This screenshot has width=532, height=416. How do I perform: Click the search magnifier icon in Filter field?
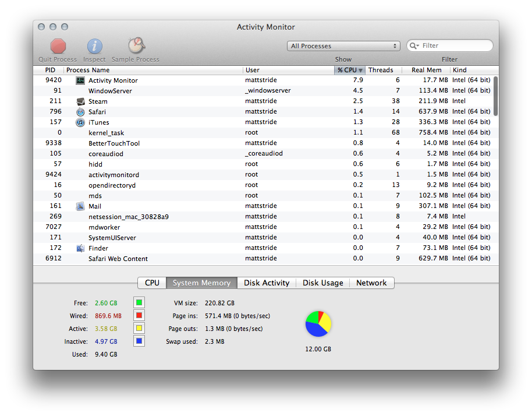[x=414, y=45]
